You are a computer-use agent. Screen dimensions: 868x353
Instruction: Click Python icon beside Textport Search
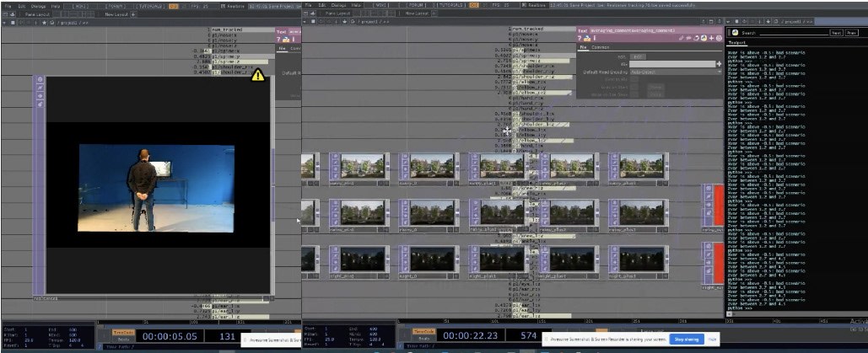coord(736,33)
